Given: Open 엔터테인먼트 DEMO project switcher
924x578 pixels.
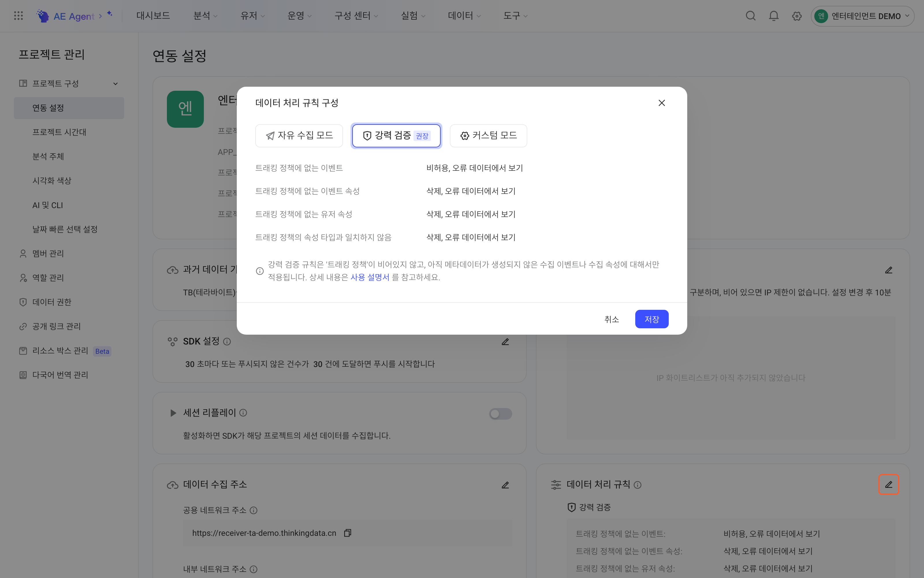Looking at the screenshot, I should (862, 16).
